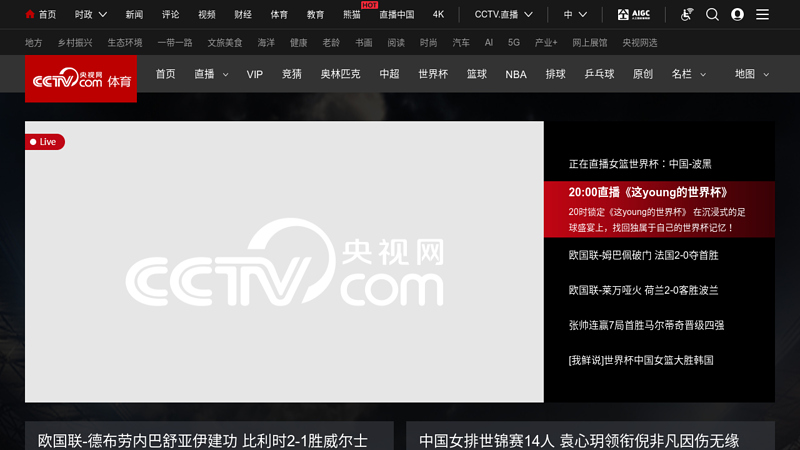The height and width of the screenshot is (450, 800).
Task: Click the red home icon beside 首页
Action: 30,14
